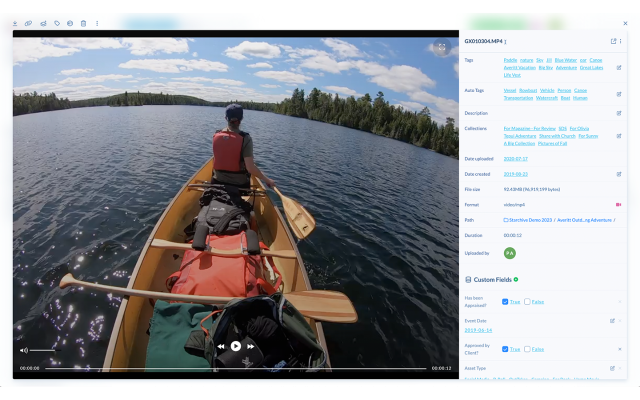Open the Averitt Outd...ng Adventure path folder
This screenshot has width=640, height=400.
[583, 219]
